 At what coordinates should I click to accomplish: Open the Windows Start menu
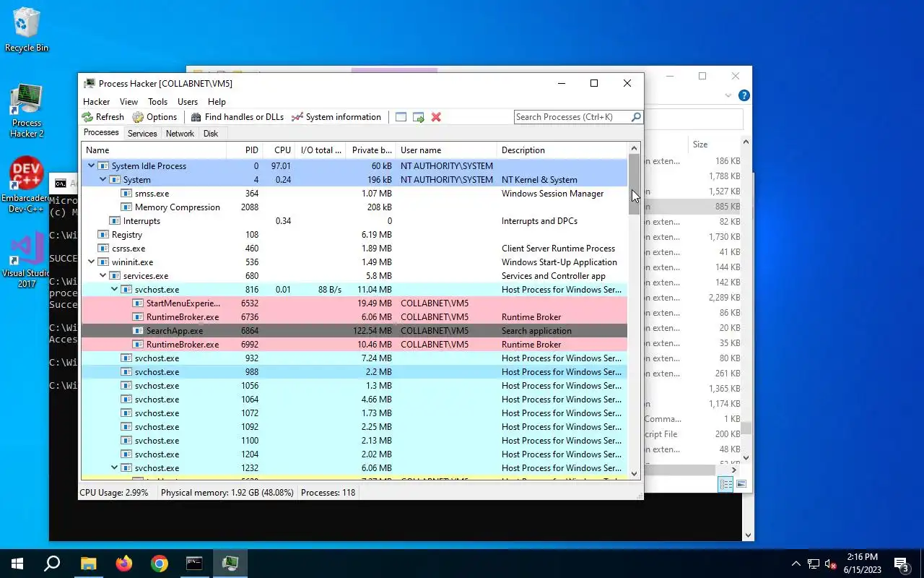pos(17,563)
